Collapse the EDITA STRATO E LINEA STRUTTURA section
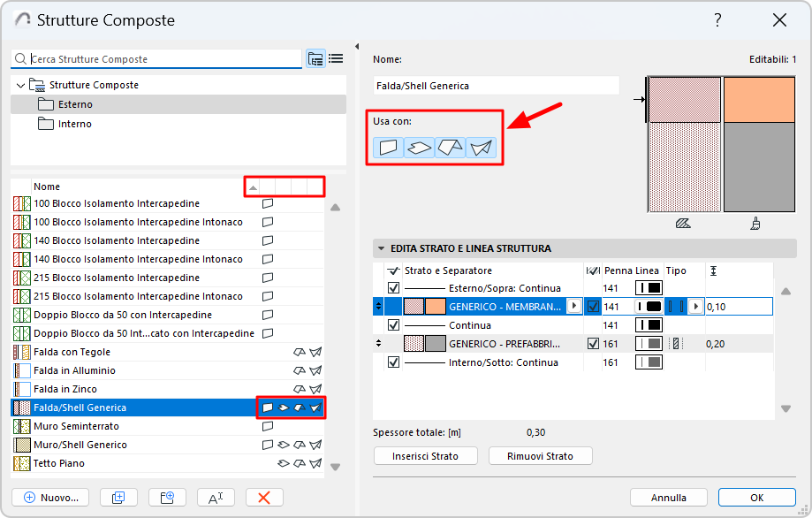812x518 pixels. [x=381, y=248]
